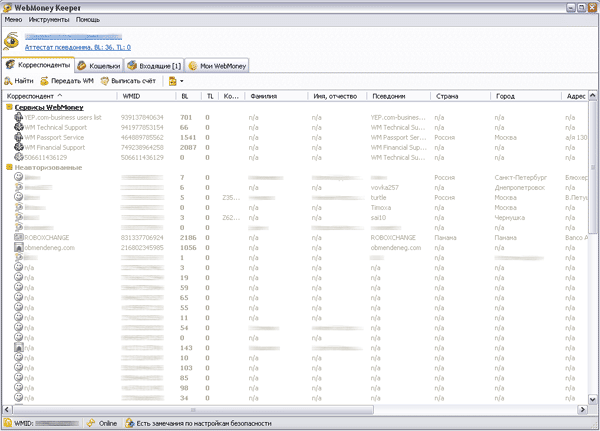Collapse the Сервисы WebMoney group
600x431 pixels.
click(x=10, y=107)
